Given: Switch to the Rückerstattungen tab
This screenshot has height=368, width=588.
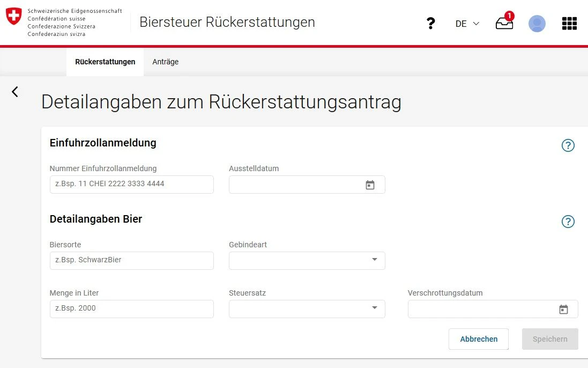Looking at the screenshot, I should click(x=105, y=62).
